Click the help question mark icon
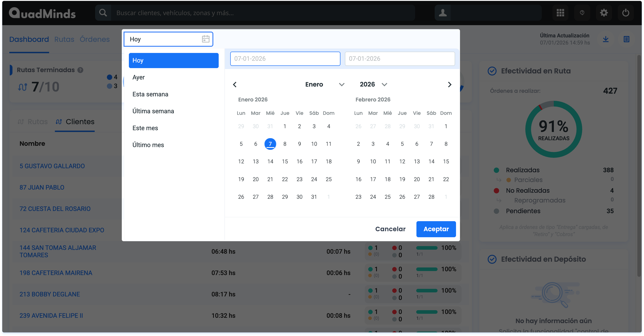 point(582,13)
